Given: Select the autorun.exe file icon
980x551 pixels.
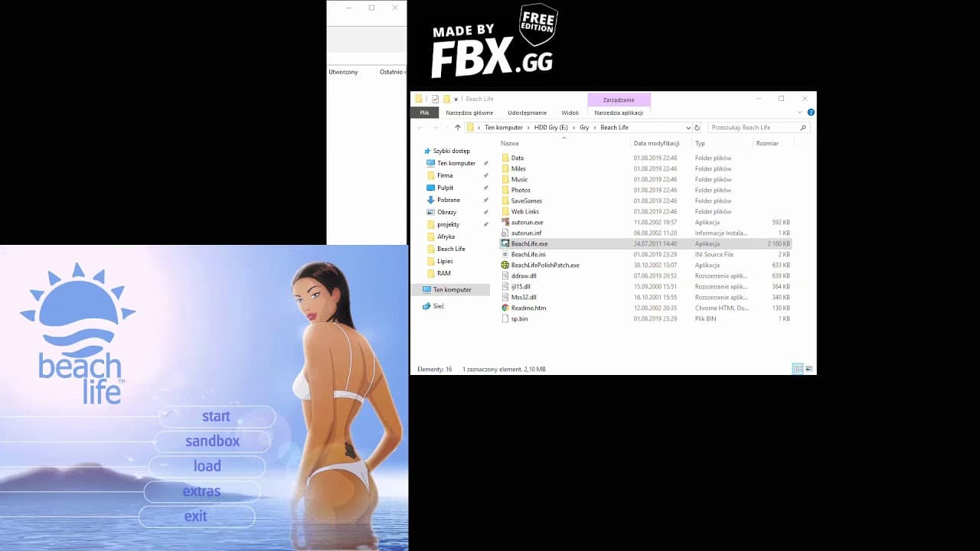Looking at the screenshot, I should point(505,222).
